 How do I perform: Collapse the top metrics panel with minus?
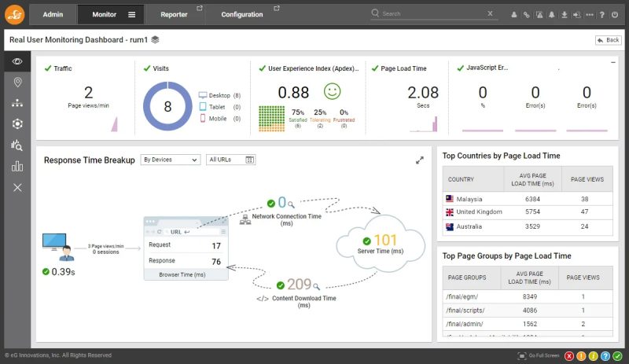coord(613,62)
